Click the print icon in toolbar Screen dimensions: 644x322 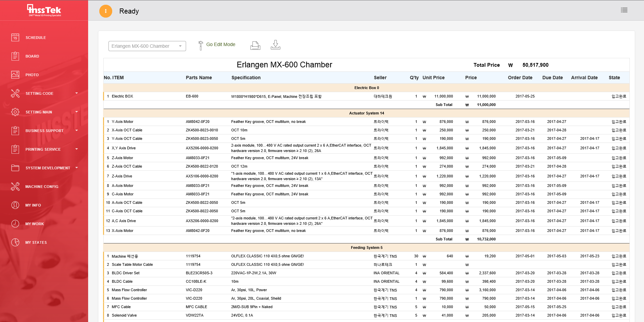(255, 45)
